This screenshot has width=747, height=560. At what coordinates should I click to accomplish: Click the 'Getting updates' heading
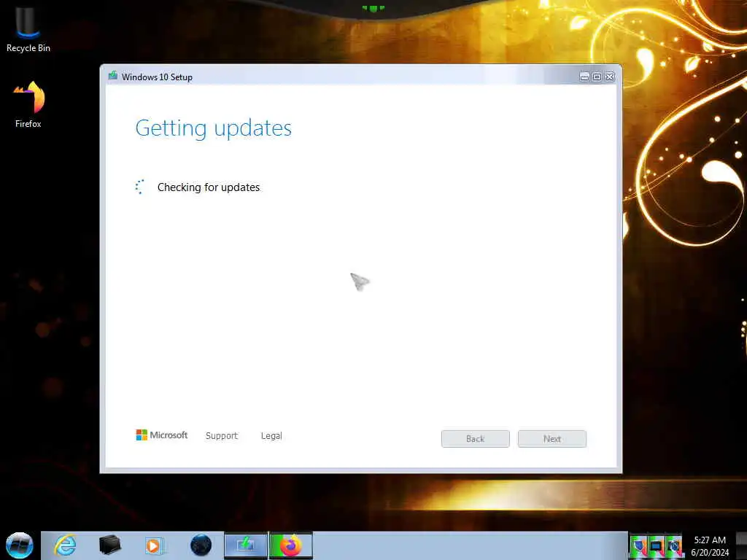tap(214, 128)
